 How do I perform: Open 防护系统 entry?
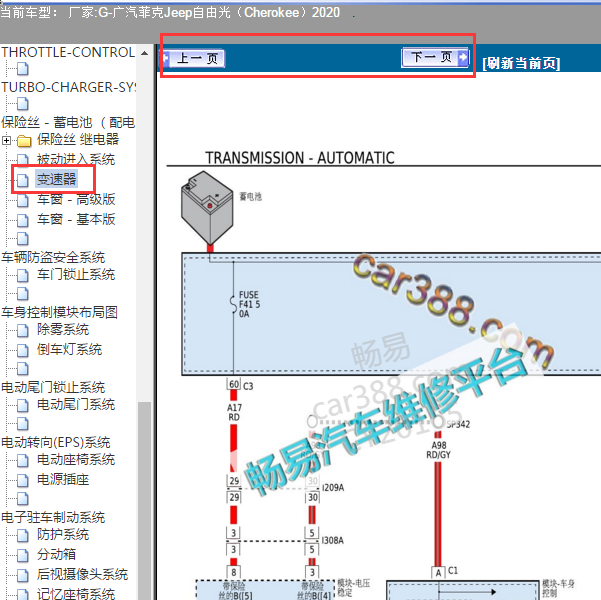point(63,534)
